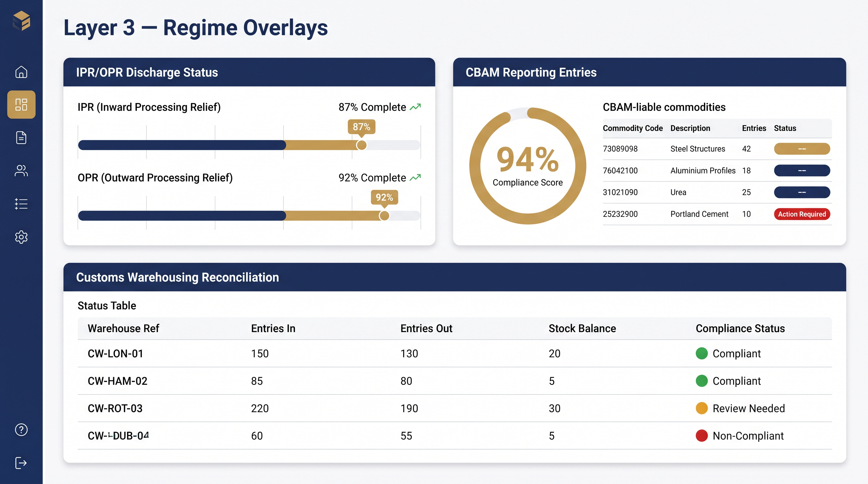The image size is (868, 484).
Task: Click the red status dot for CW-DUB-04
Action: coord(701,435)
